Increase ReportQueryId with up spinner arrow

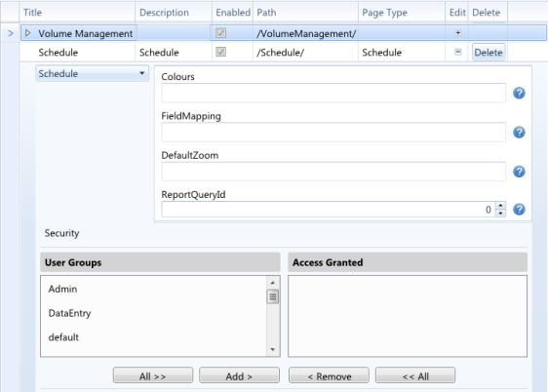pyautogui.click(x=501, y=206)
